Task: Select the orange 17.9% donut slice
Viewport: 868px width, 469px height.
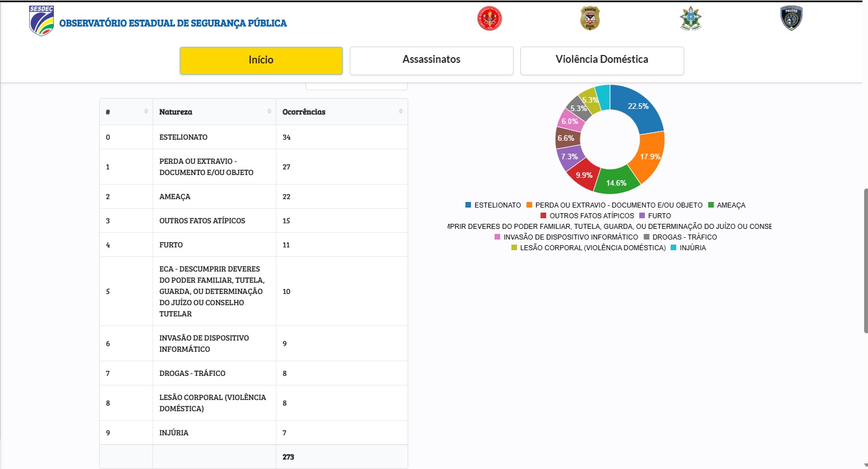Action: [x=650, y=157]
